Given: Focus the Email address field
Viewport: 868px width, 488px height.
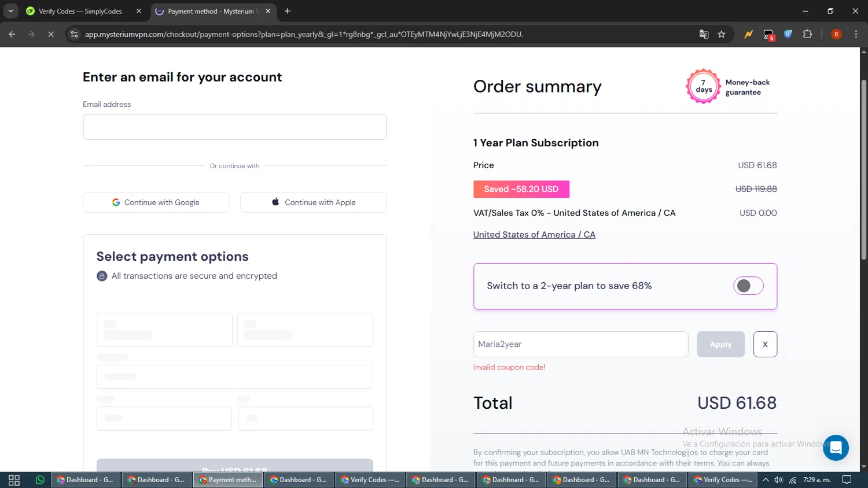Looking at the screenshot, I should [x=234, y=127].
